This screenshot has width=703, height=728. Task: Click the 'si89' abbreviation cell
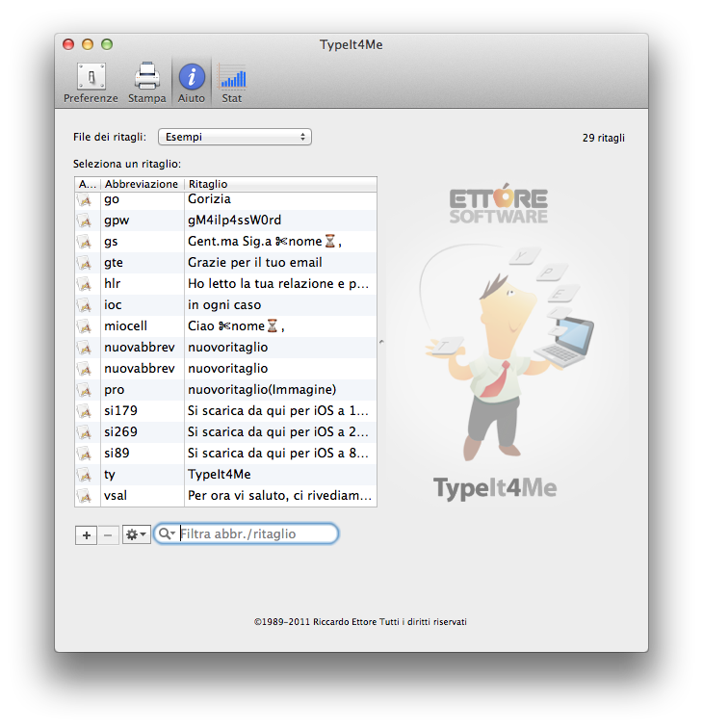pyautogui.click(x=143, y=454)
